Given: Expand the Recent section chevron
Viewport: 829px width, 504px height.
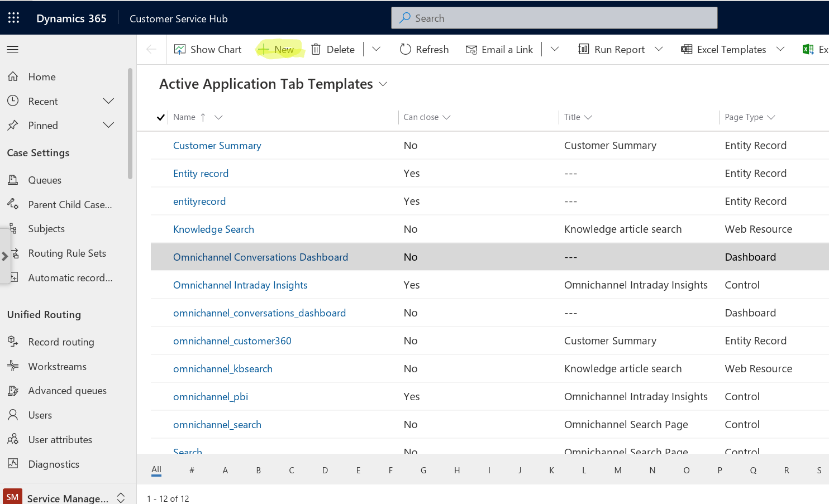Looking at the screenshot, I should tap(108, 101).
